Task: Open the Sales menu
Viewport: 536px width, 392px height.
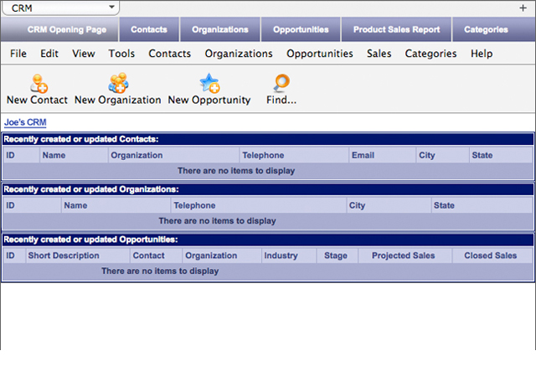Action: pyautogui.click(x=379, y=54)
